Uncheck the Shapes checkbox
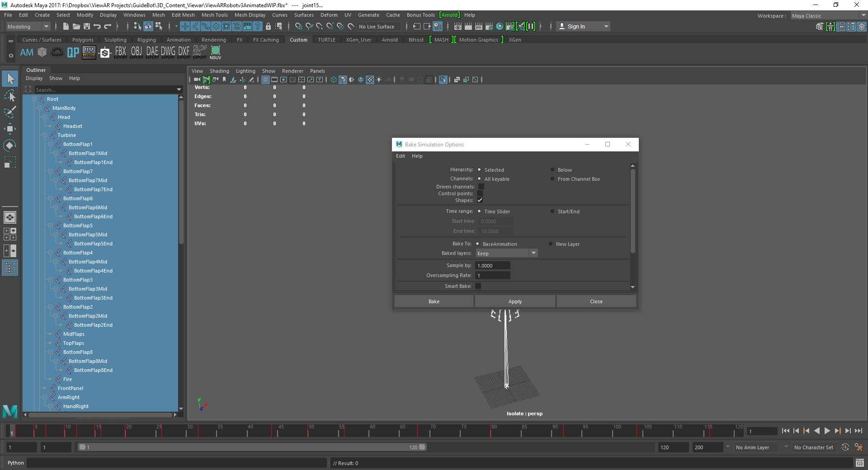This screenshot has width=868, height=470. (480, 200)
